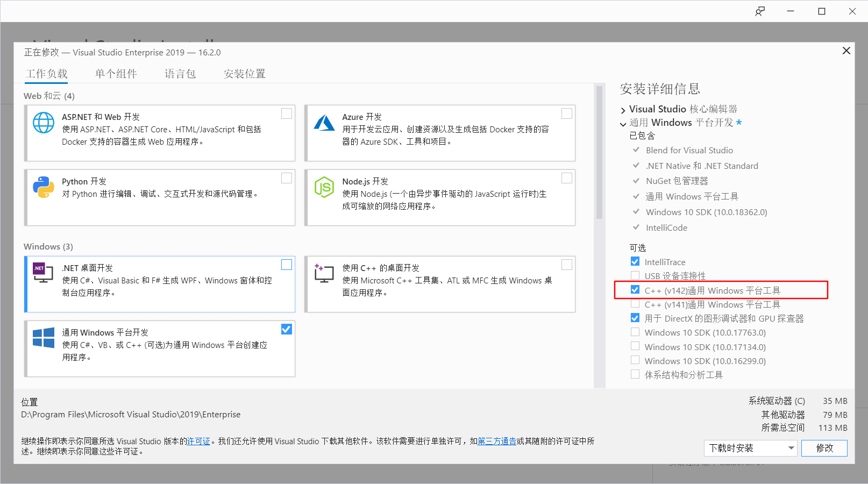Uncheck C++ (v142) 通用 Windows 平台工具
The image size is (868, 484).
tap(635, 290)
